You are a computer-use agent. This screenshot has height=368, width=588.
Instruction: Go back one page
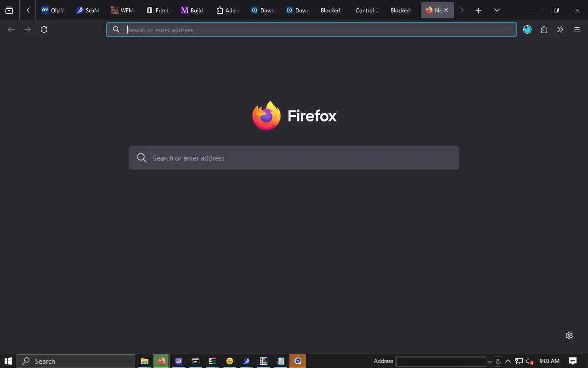(x=11, y=29)
